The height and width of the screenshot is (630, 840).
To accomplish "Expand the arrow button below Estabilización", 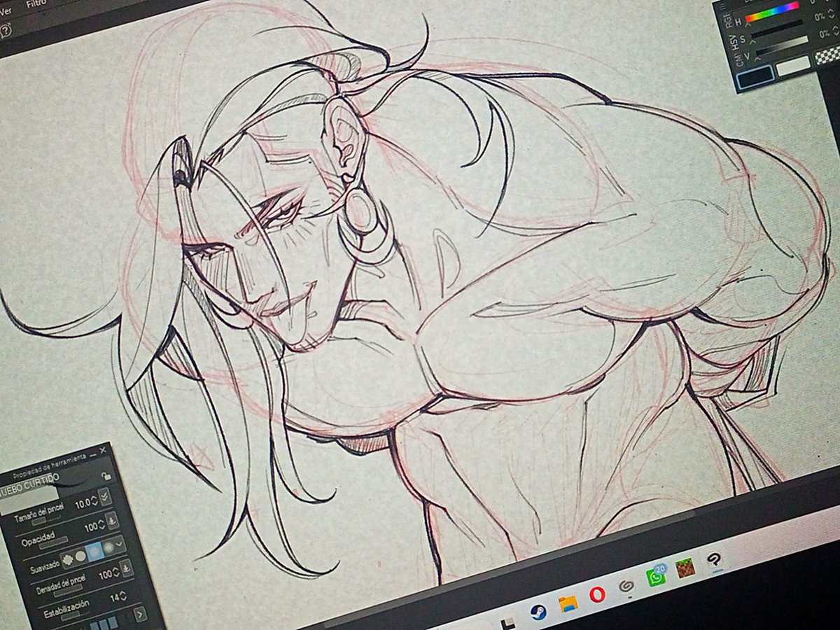I will 140,615.
